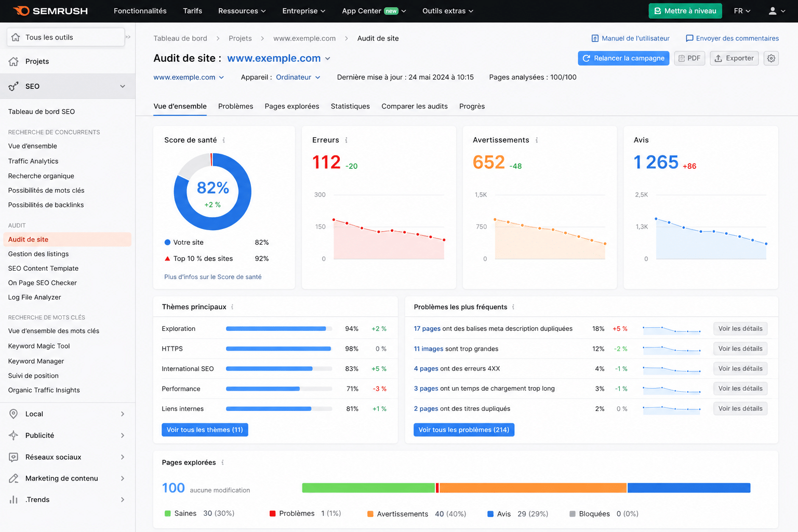This screenshot has height=532, width=798.
Task: Open Outils extras dropdown
Action: click(x=448, y=11)
